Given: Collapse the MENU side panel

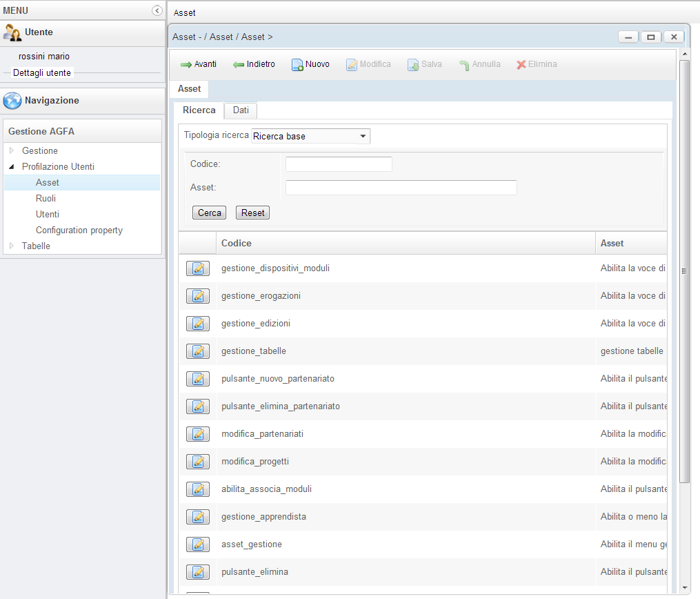Looking at the screenshot, I should pos(157,10).
